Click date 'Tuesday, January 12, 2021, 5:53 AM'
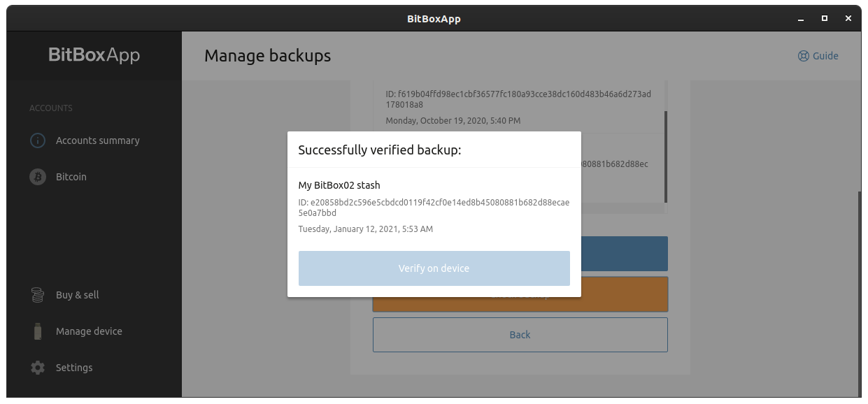 pos(366,229)
